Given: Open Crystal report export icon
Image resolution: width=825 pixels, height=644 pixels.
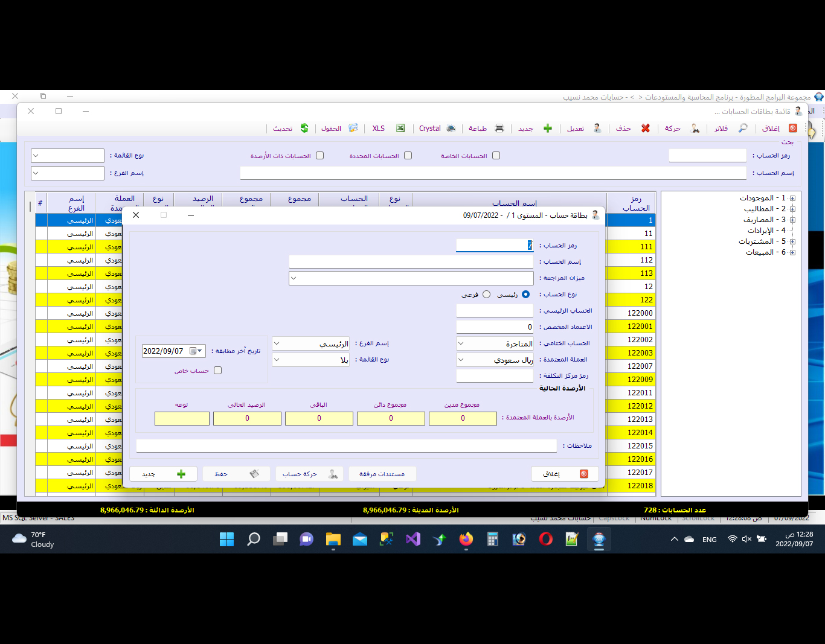Looking at the screenshot, I should pyautogui.click(x=451, y=129).
